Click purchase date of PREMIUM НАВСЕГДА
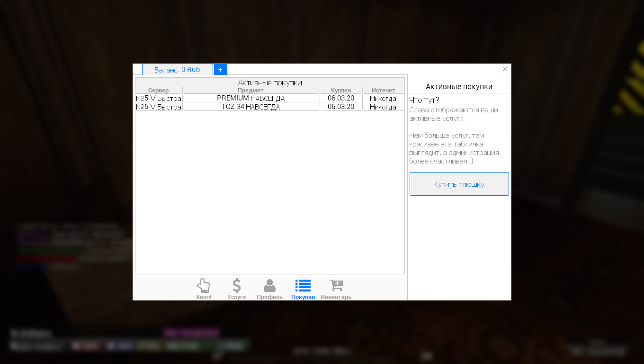Screen dimensions: 644x364 pyautogui.click(x=341, y=99)
